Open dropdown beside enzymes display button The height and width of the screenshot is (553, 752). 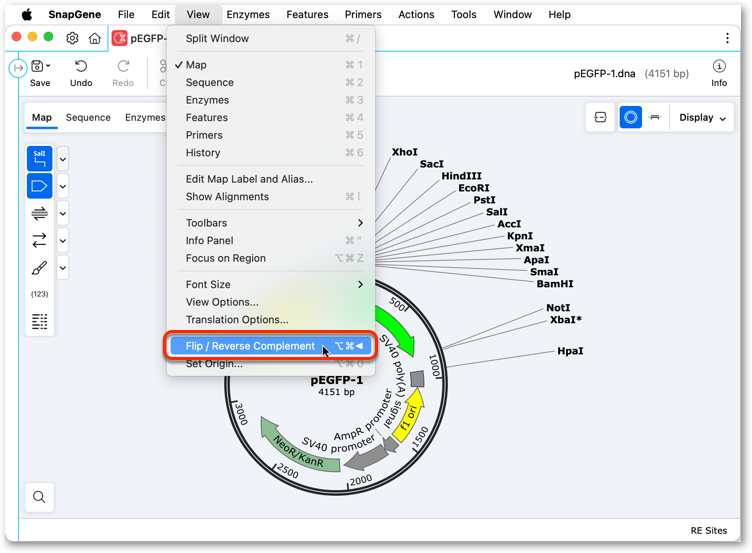[63, 159]
